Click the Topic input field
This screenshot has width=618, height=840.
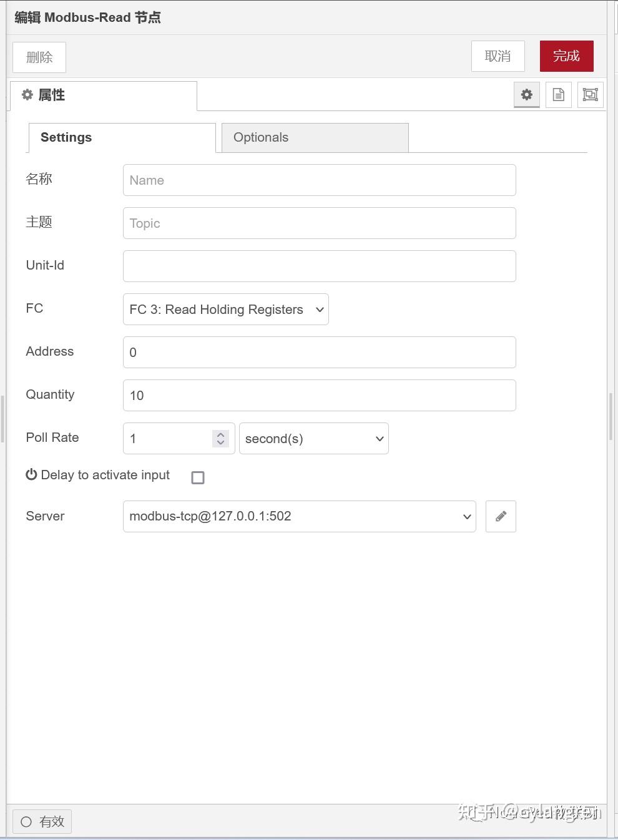point(319,223)
